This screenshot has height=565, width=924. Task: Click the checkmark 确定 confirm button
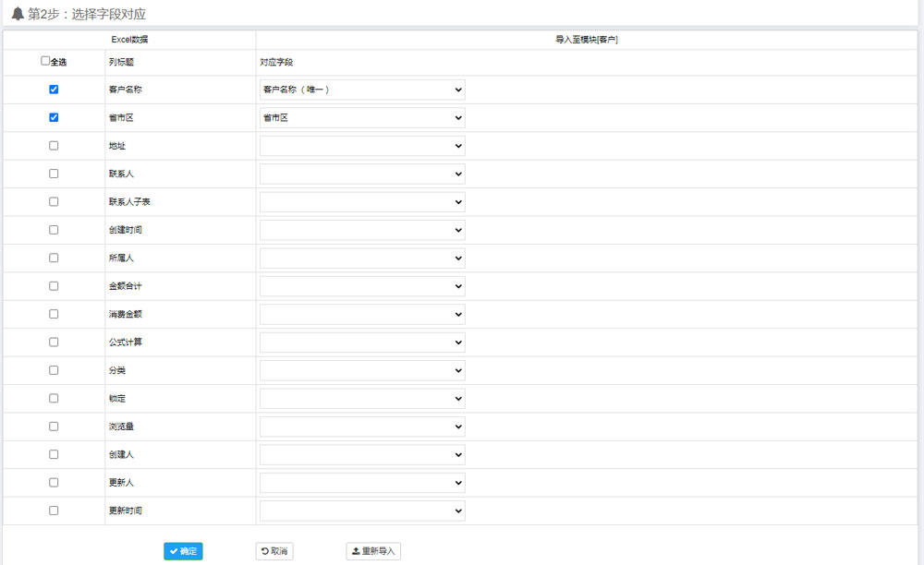coord(183,551)
